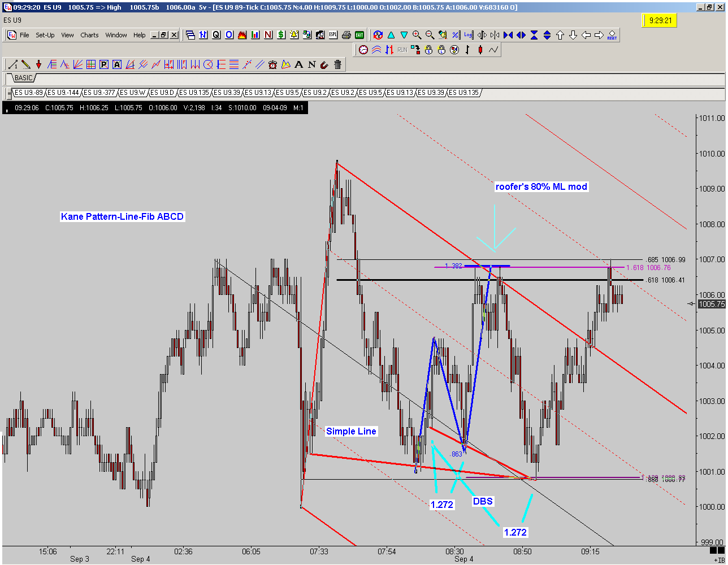Toggle the RUN button
The width and height of the screenshot is (728, 565).
point(402,50)
